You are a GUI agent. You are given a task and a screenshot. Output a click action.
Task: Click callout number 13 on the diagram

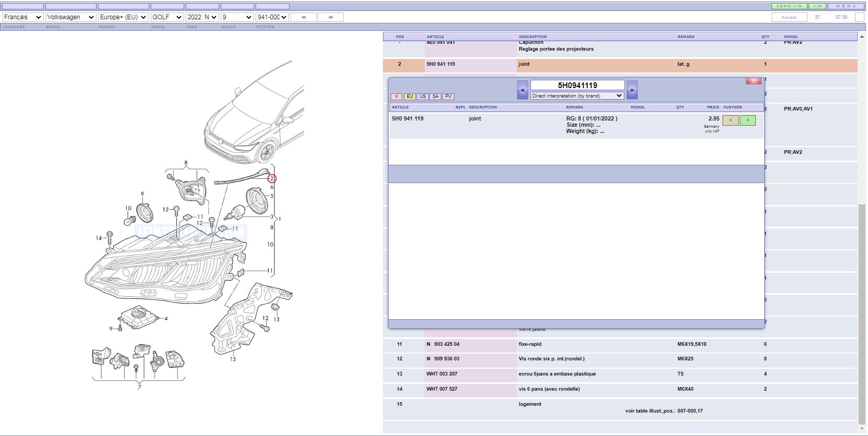click(276, 319)
